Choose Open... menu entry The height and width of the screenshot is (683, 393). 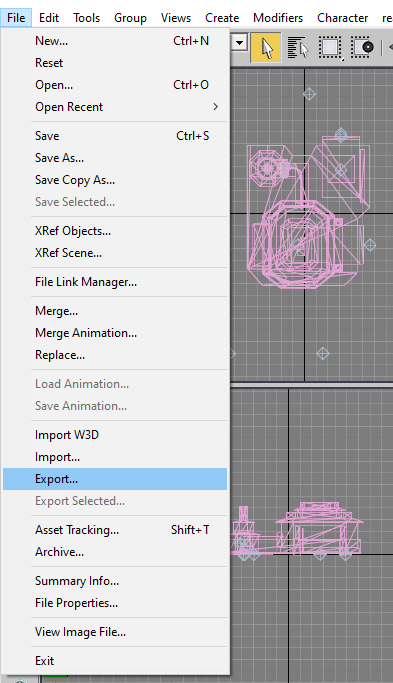pos(115,85)
